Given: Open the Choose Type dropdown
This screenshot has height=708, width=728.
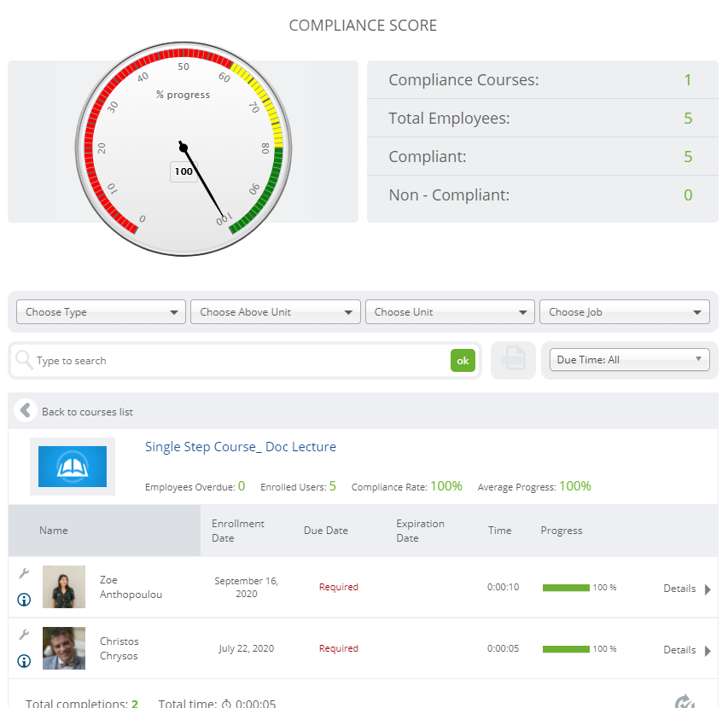Looking at the screenshot, I should (101, 312).
